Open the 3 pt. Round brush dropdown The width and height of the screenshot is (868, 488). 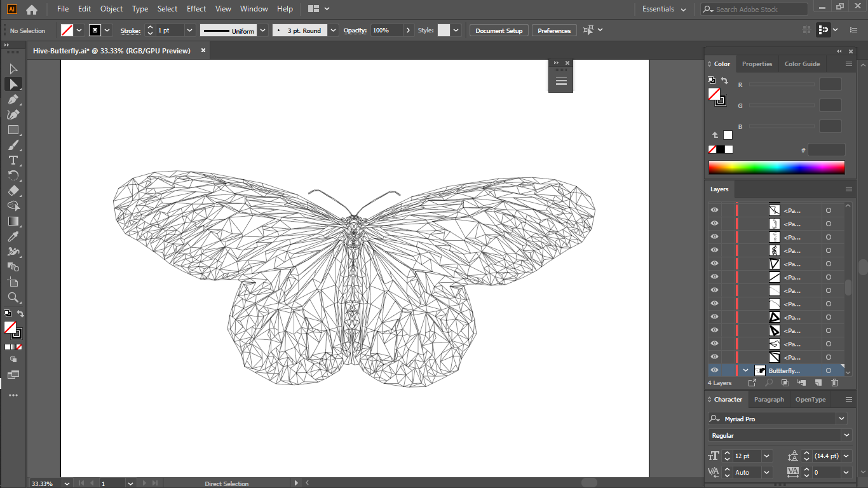point(334,30)
